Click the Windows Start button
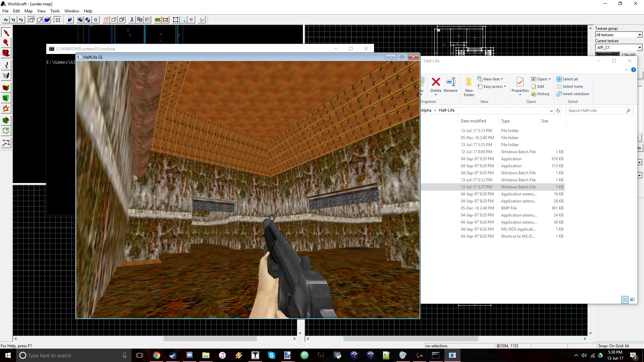 click(x=8, y=355)
